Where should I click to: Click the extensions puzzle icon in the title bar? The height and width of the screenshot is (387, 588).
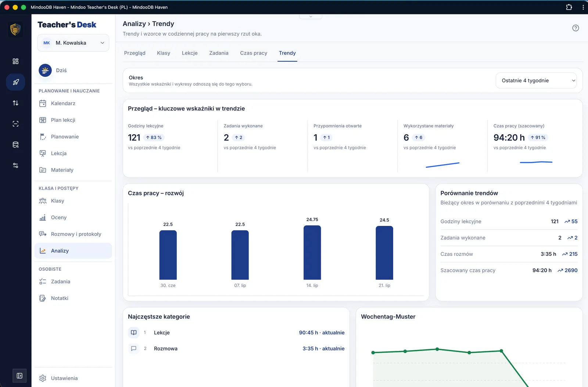point(569,7)
